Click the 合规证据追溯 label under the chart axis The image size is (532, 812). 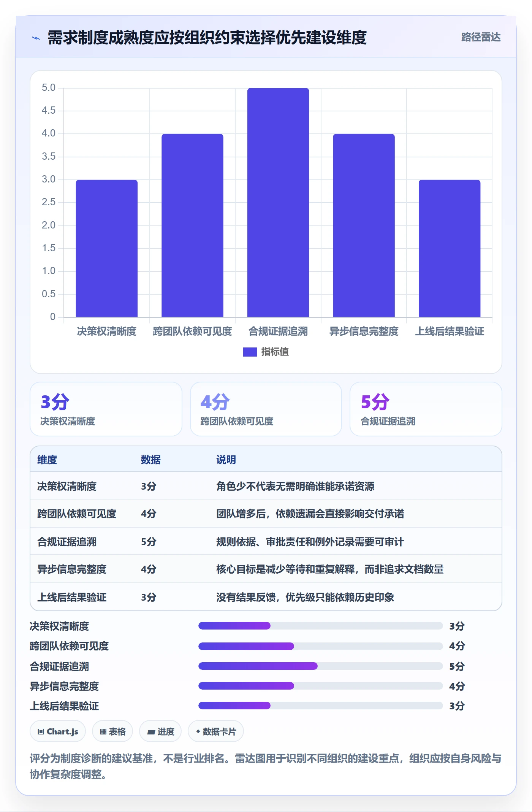(278, 331)
